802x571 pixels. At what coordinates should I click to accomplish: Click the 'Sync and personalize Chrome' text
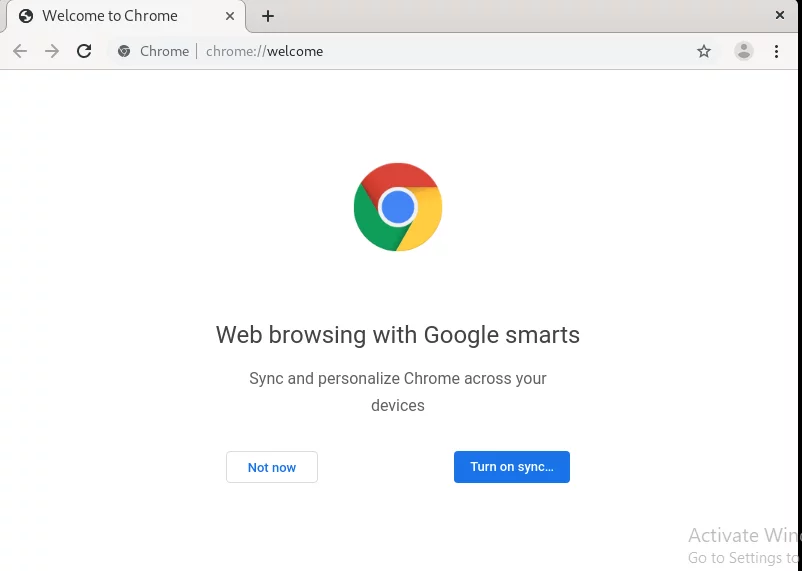[x=397, y=391]
